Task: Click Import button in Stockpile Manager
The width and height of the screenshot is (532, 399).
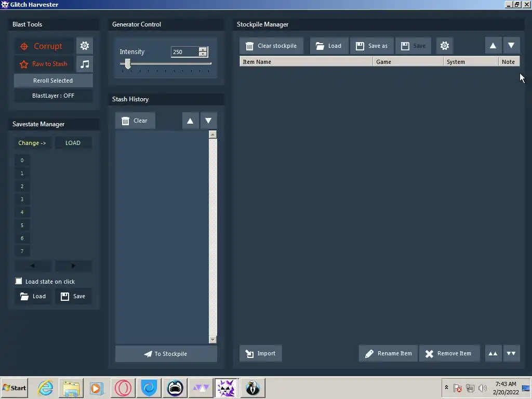Action: (x=261, y=353)
